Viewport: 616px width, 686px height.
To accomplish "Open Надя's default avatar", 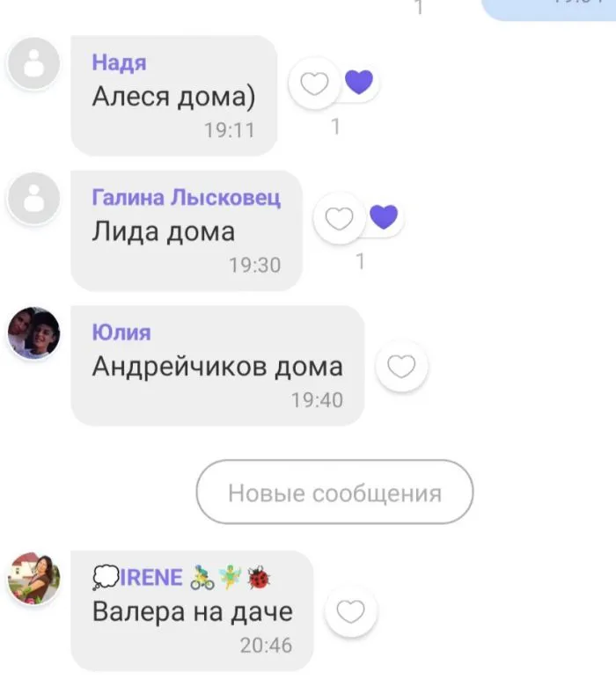I will 33,63.
